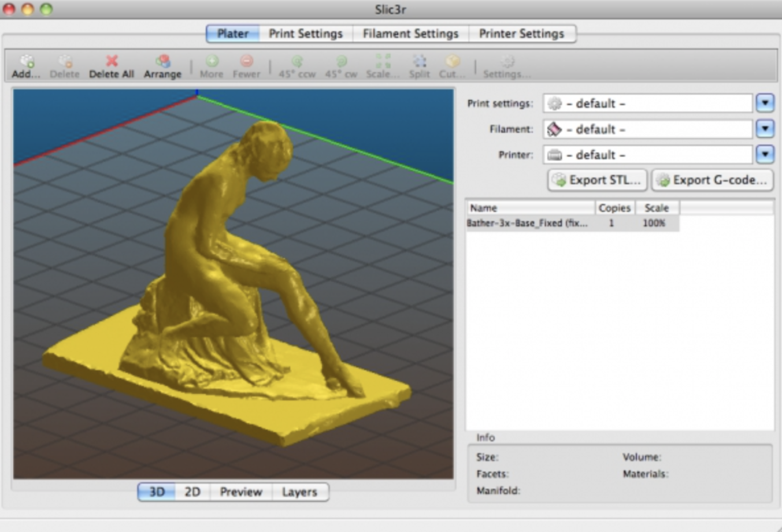Open object Settings from the toolbar
The width and height of the screenshot is (782, 532).
coord(507,61)
